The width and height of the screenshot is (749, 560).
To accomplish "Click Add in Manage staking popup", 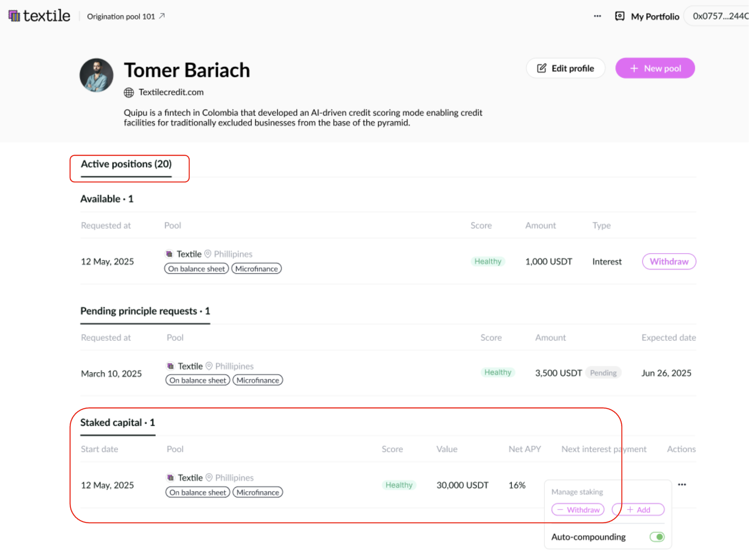I will click(638, 509).
